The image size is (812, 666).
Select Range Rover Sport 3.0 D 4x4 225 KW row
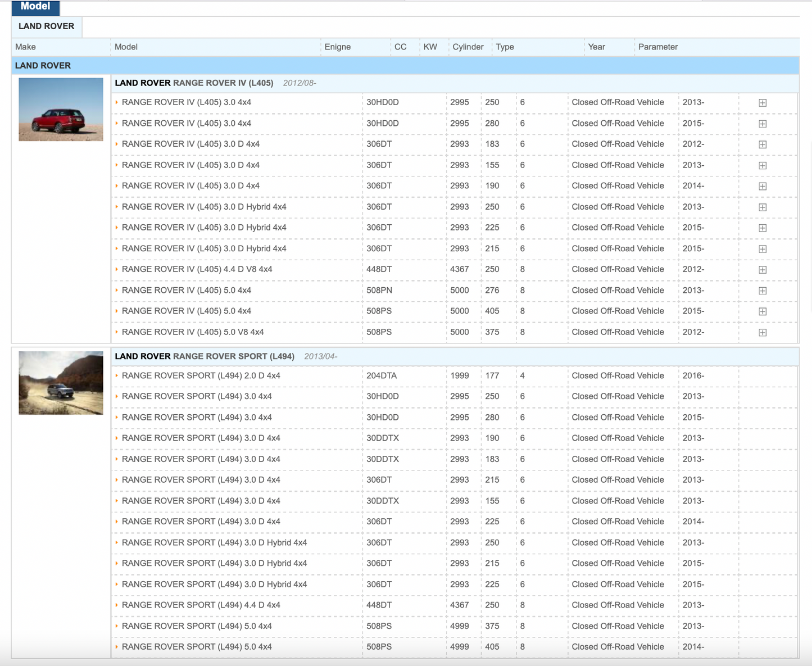[x=201, y=522]
